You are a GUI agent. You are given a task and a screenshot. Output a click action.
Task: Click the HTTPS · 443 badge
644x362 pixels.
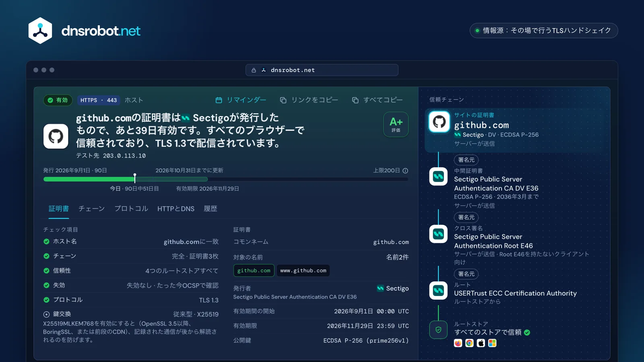99,100
